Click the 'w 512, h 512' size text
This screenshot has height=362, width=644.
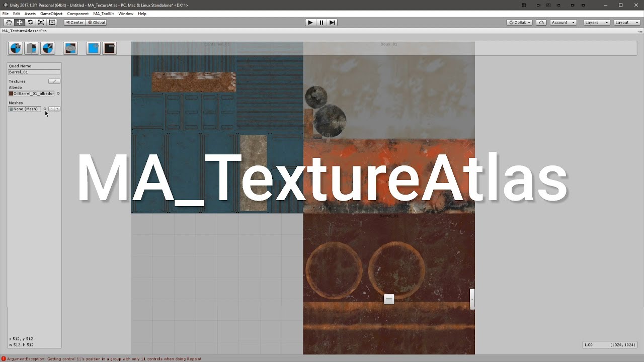(22, 345)
